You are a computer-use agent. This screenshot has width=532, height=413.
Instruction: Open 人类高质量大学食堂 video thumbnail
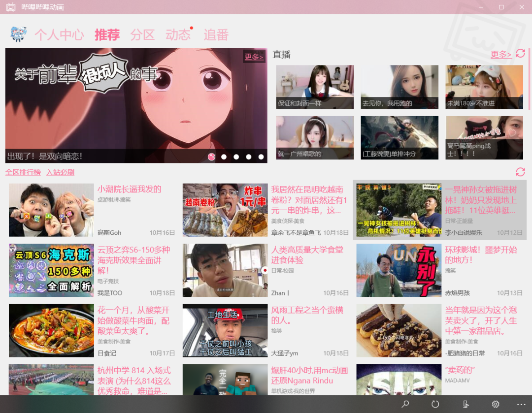tap(225, 270)
